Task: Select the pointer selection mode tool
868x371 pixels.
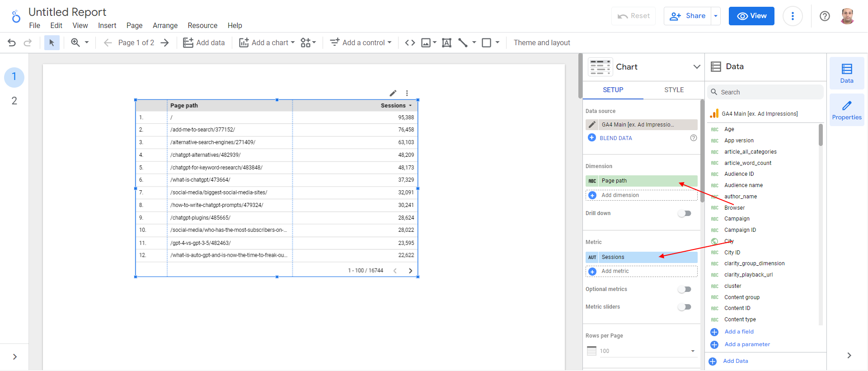Action: (52, 42)
